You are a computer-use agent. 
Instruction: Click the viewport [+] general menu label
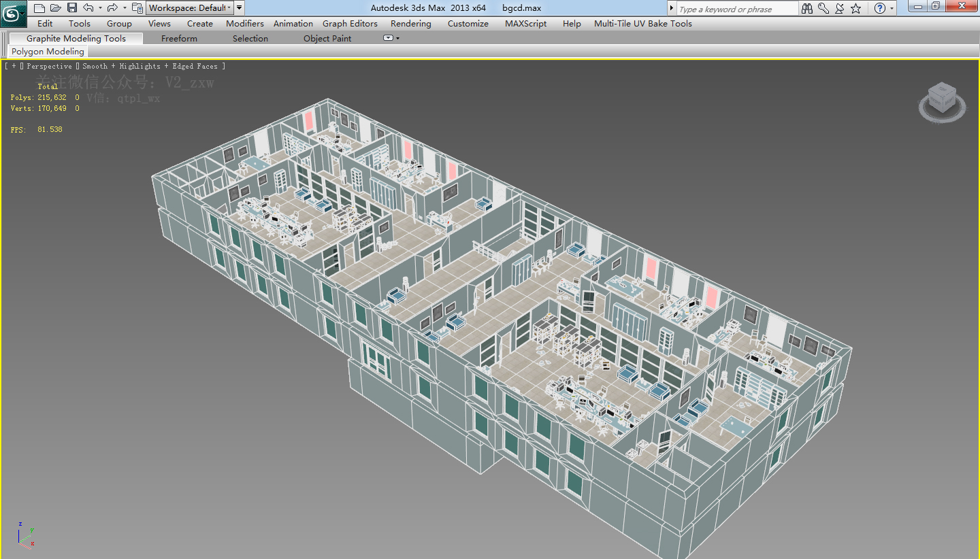13,66
